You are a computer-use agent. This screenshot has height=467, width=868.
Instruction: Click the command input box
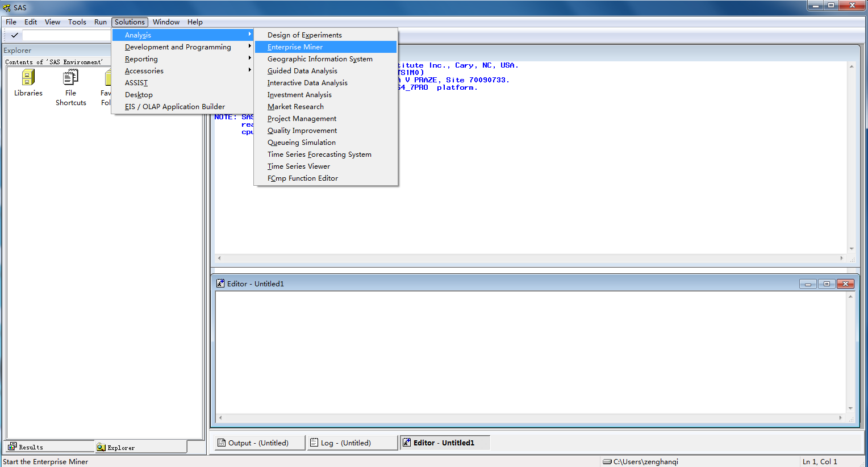pos(66,35)
